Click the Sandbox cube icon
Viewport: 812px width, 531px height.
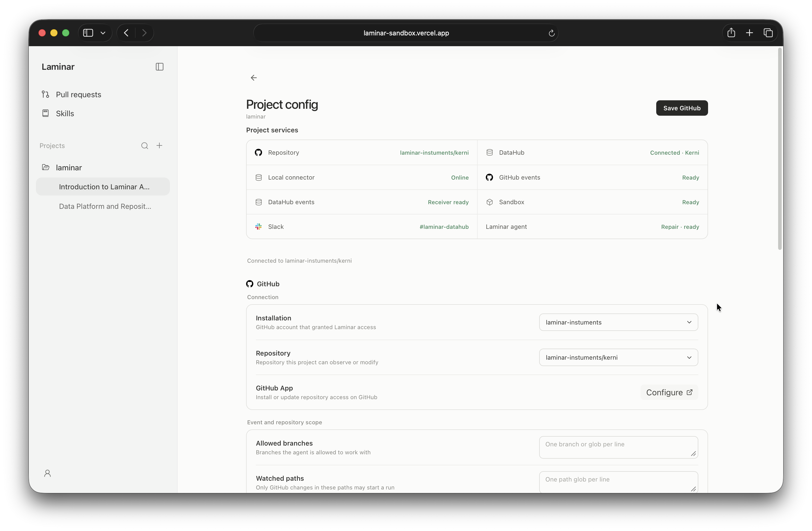click(489, 202)
